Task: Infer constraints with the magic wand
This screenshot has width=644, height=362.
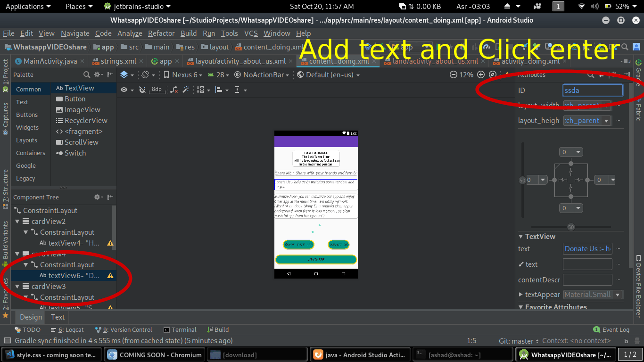Action: click(x=186, y=90)
